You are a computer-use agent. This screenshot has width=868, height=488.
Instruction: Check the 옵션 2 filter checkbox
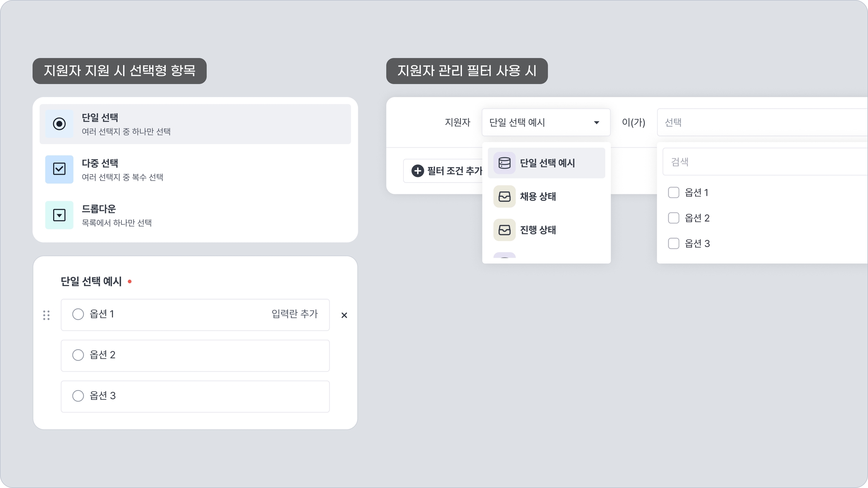tap(673, 218)
